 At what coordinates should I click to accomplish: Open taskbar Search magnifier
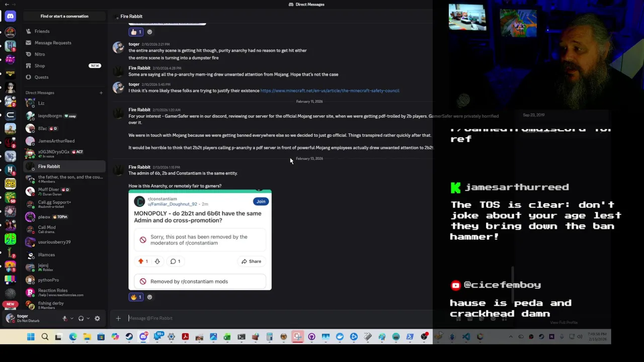point(45,337)
